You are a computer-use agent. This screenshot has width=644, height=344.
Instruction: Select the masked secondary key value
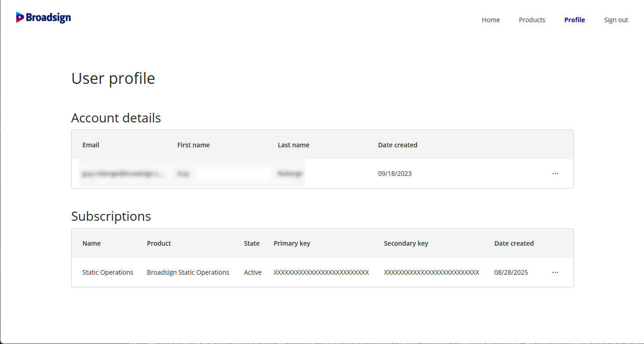point(431,272)
